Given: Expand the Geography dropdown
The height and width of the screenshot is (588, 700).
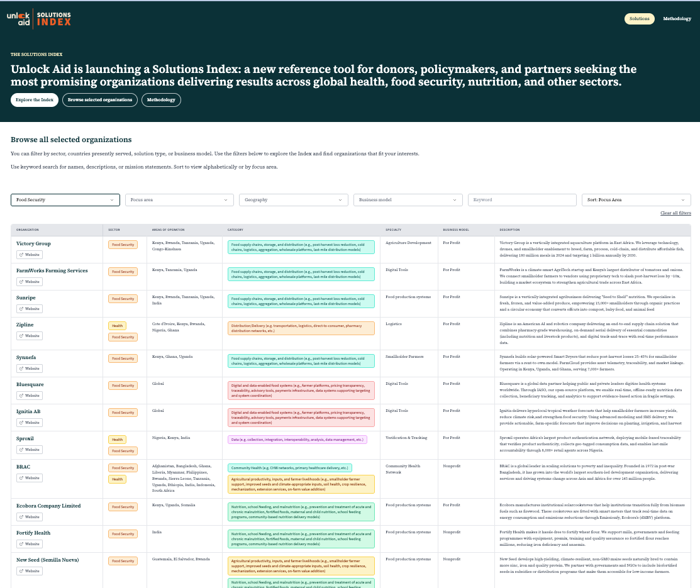Looking at the screenshot, I should click(293, 200).
